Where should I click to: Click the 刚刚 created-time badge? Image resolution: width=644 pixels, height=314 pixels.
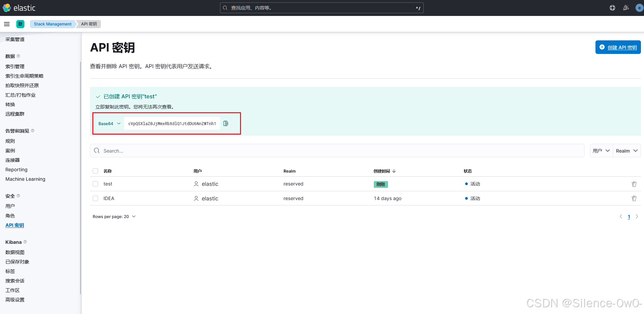click(381, 184)
